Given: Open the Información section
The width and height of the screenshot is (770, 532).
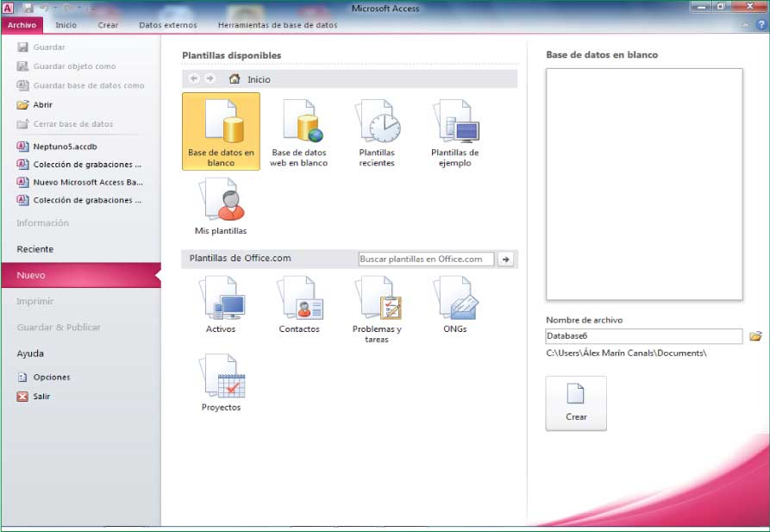Looking at the screenshot, I should 81,223.
